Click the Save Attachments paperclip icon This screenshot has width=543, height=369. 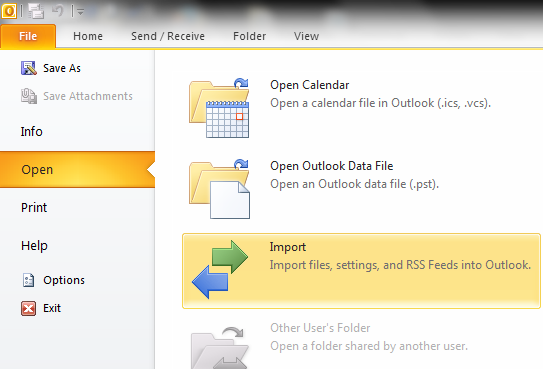(x=29, y=96)
